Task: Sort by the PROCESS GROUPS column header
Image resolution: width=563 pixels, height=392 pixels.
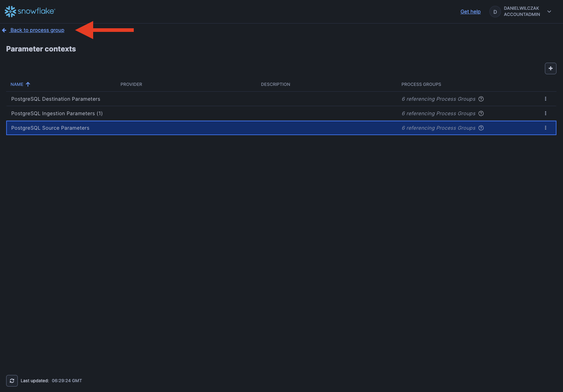Action: pos(421,84)
